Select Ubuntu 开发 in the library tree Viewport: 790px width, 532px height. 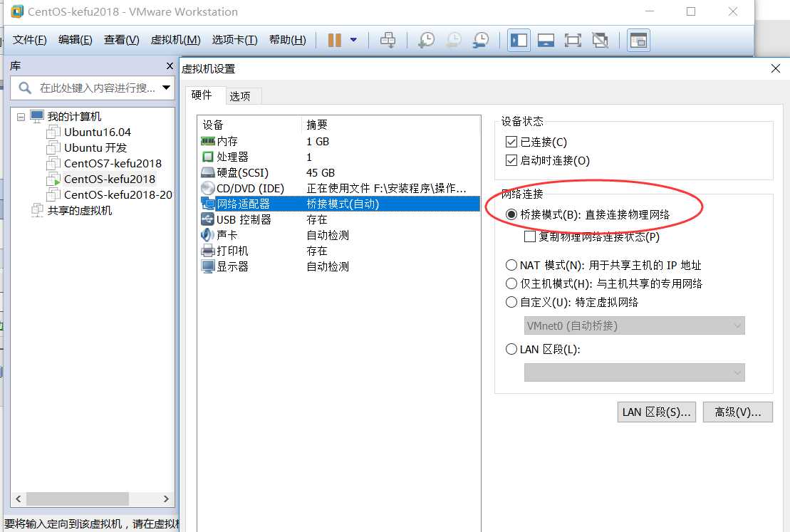95,147
